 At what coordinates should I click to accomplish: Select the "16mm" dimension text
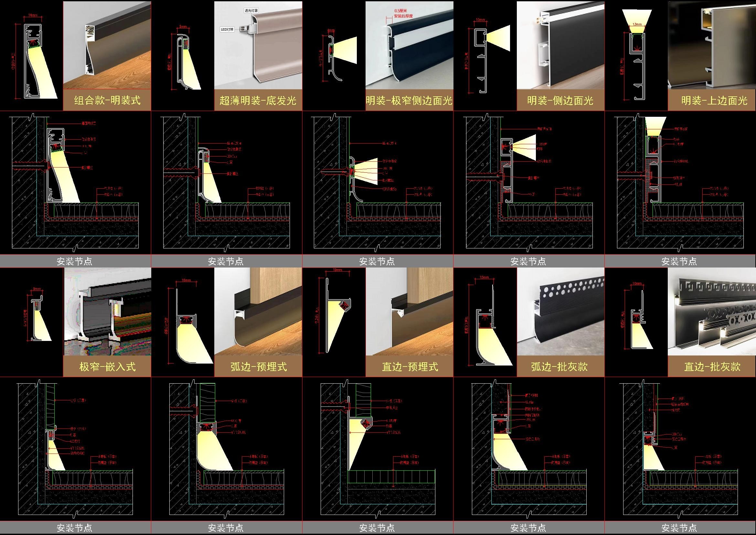(186, 280)
